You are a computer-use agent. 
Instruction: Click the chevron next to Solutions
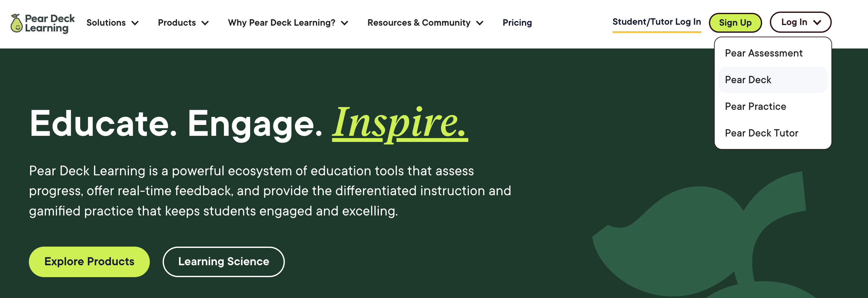[135, 23]
